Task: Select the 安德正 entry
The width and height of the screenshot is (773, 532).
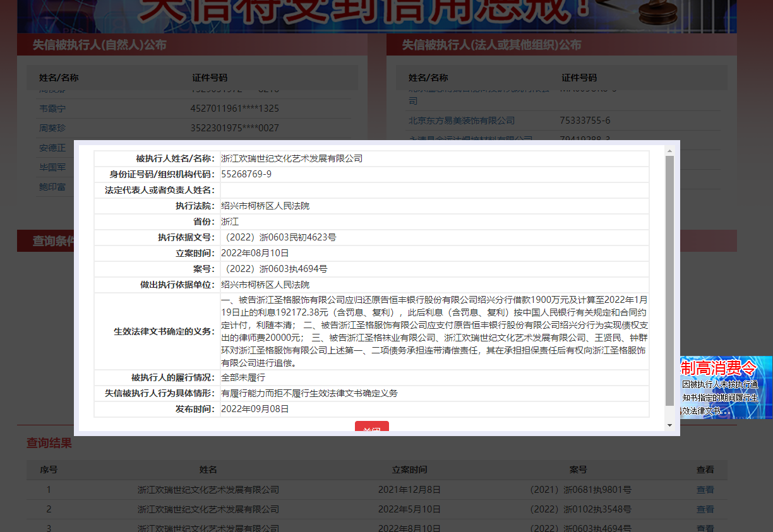Action: pos(52,148)
